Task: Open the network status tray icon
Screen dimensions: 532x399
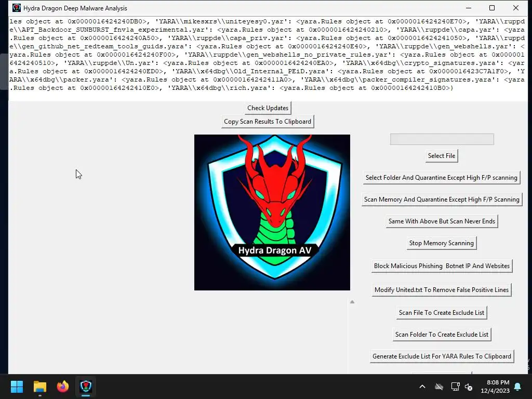Action: pos(455,387)
